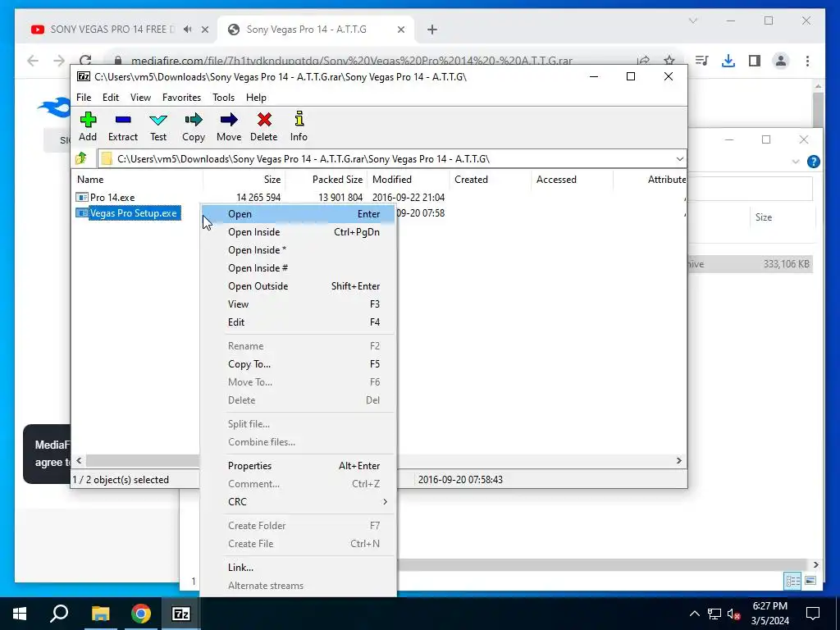Click the Move toolbar icon
This screenshot has width=840, height=630.
click(229, 126)
